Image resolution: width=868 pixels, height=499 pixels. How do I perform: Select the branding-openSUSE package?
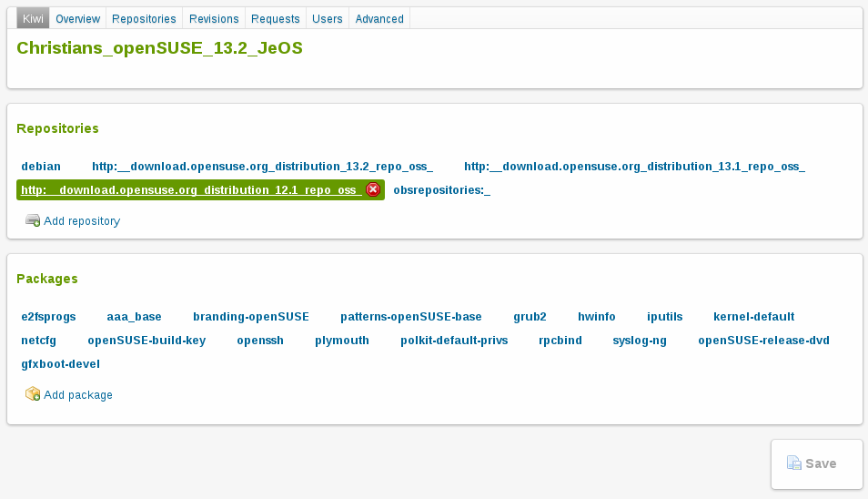coord(251,317)
